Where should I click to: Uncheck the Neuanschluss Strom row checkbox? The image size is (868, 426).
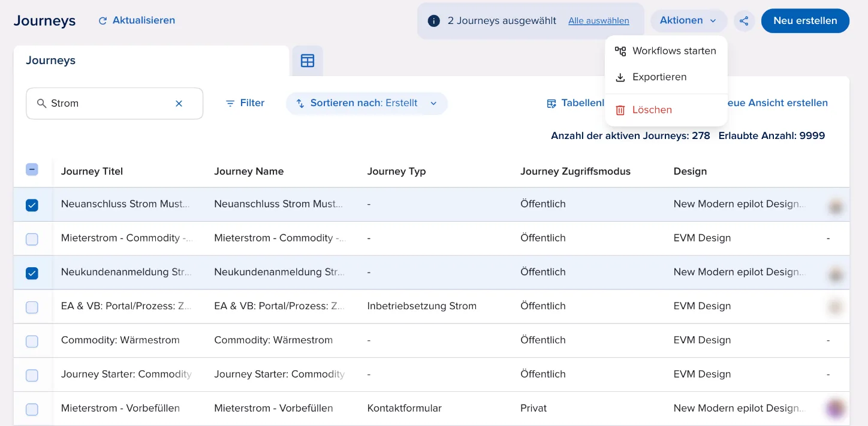(x=32, y=205)
